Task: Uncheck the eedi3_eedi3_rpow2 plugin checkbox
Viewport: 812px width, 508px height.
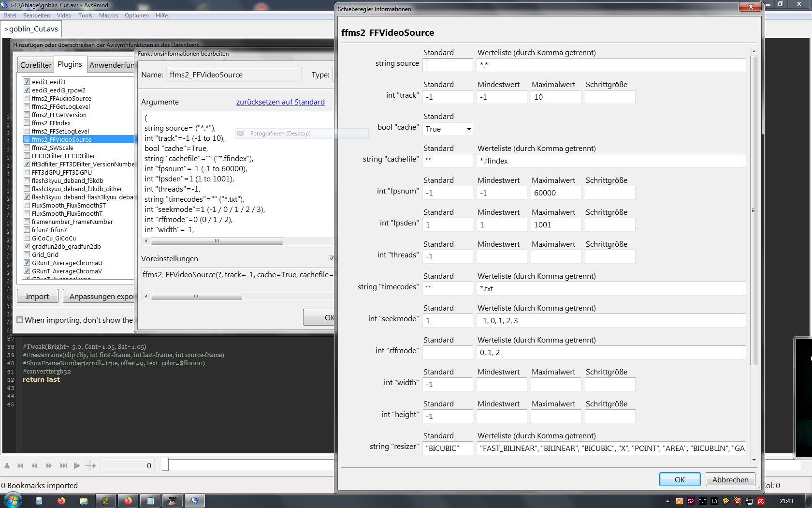Action: click(x=27, y=90)
